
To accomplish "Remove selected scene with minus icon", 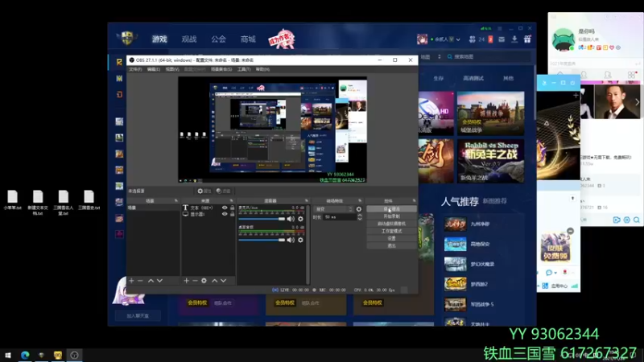I will click(140, 281).
